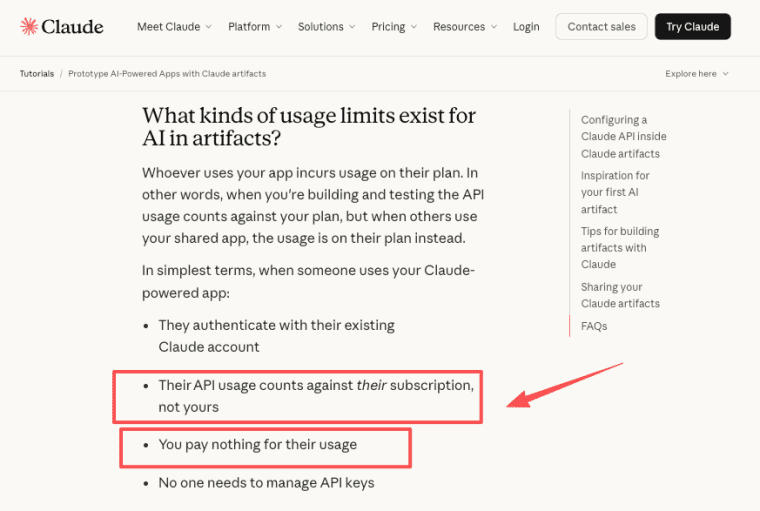
Task: Open the Resources menu
Action: coord(465,27)
